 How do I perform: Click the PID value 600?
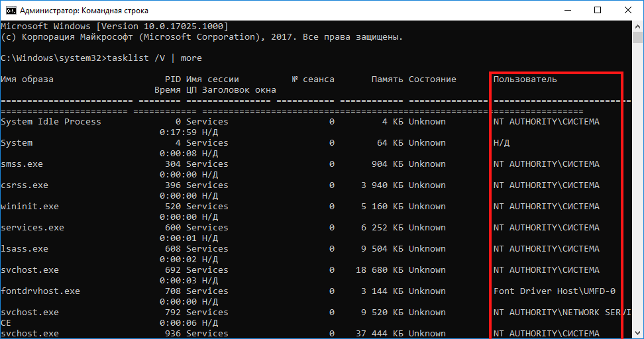173,228
